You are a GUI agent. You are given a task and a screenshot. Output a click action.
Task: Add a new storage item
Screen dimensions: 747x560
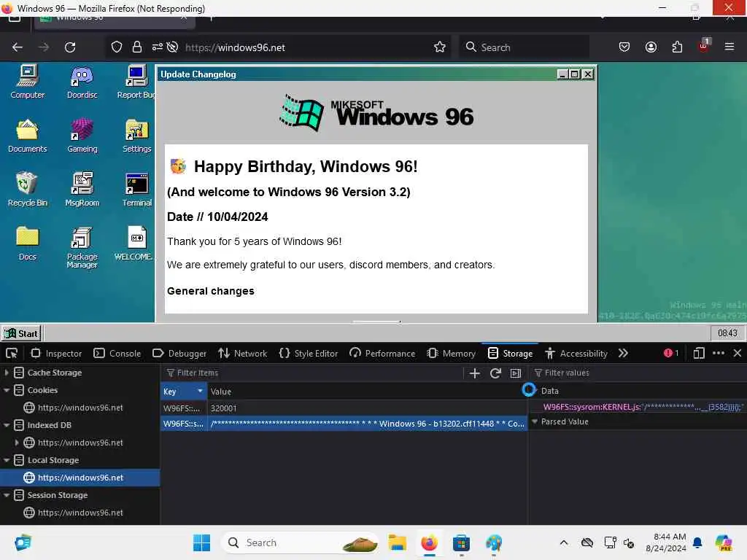tap(474, 373)
